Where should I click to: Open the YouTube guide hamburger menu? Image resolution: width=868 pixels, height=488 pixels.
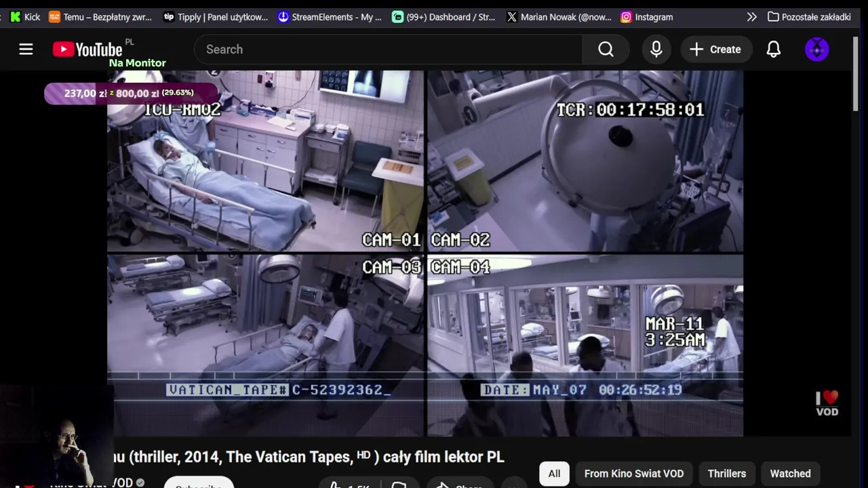pyautogui.click(x=26, y=49)
